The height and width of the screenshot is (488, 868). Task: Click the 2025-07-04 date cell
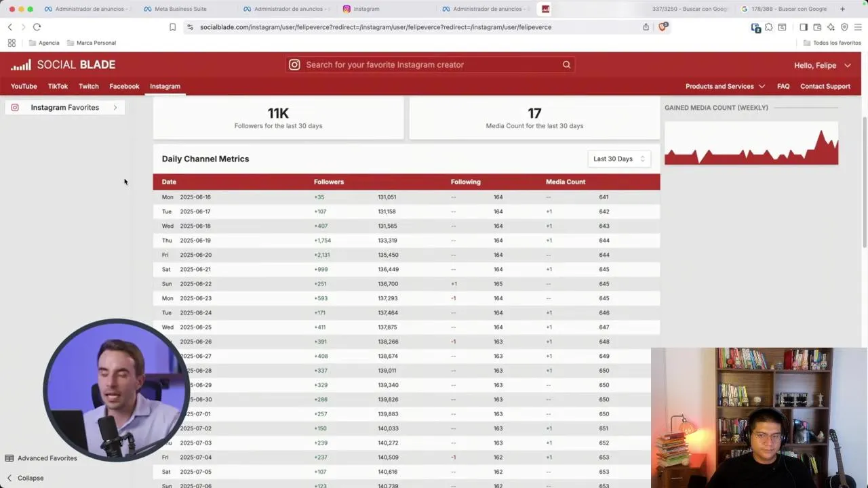195,457
